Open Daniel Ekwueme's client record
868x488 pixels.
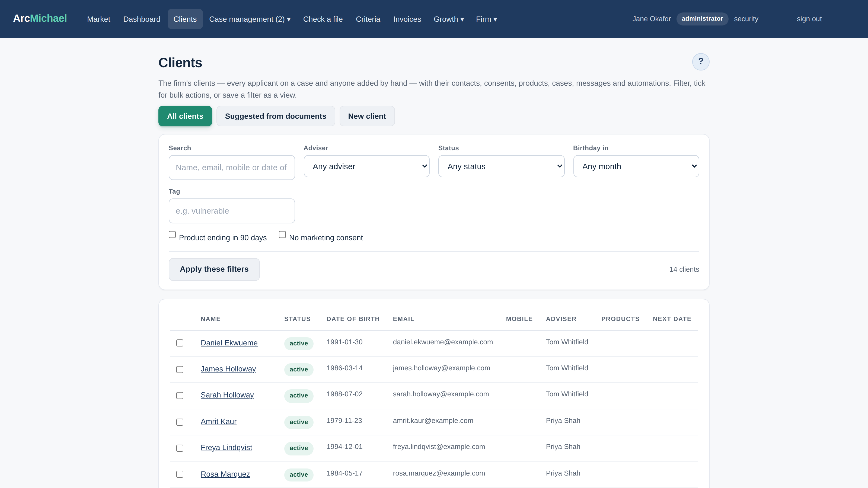229,343
